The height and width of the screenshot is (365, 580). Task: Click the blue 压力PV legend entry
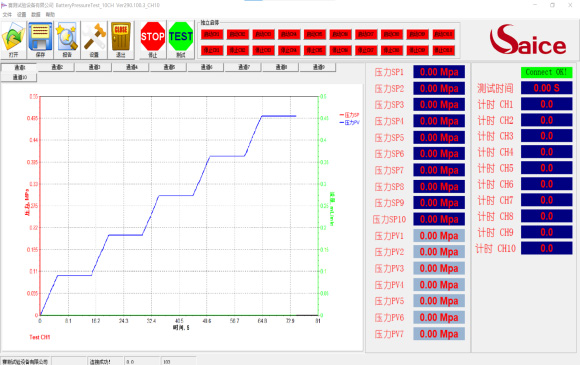point(350,122)
